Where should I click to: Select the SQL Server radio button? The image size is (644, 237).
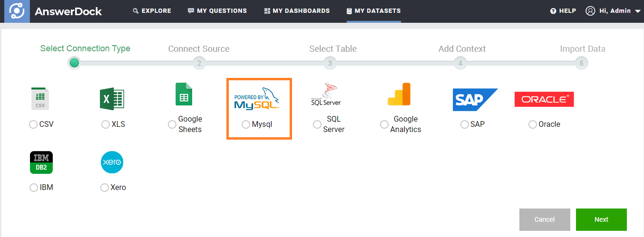click(x=317, y=124)
